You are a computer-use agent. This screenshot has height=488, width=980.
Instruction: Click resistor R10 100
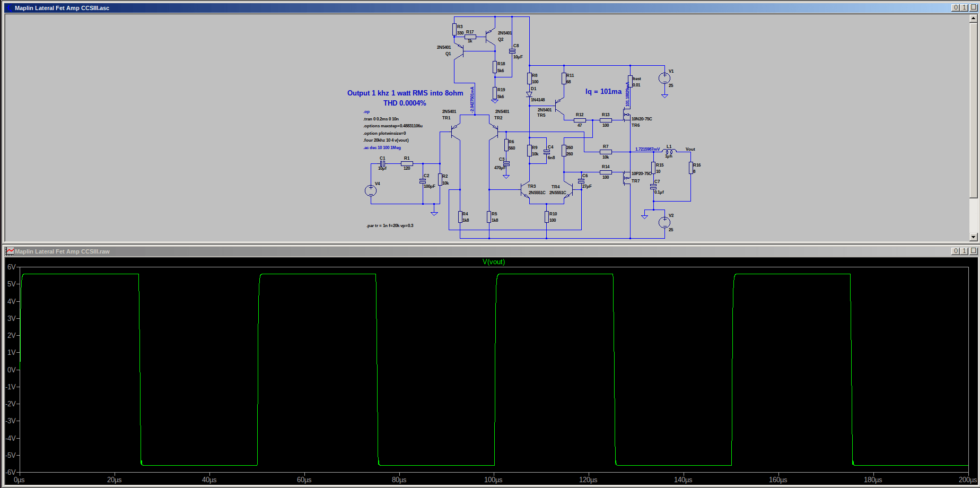point(547,216)
